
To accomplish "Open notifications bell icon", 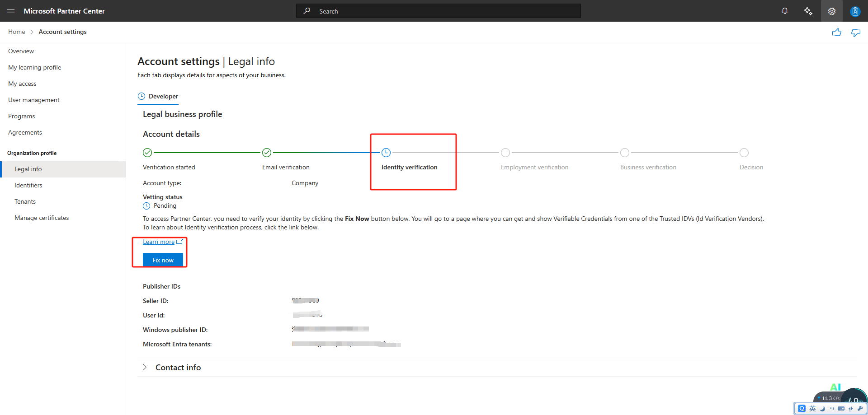I will coord(785,11).
